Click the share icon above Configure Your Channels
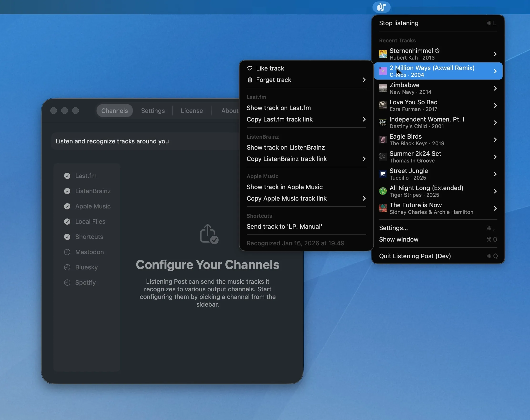Viewport: 530px width, 420px height. tap(209, 234)
